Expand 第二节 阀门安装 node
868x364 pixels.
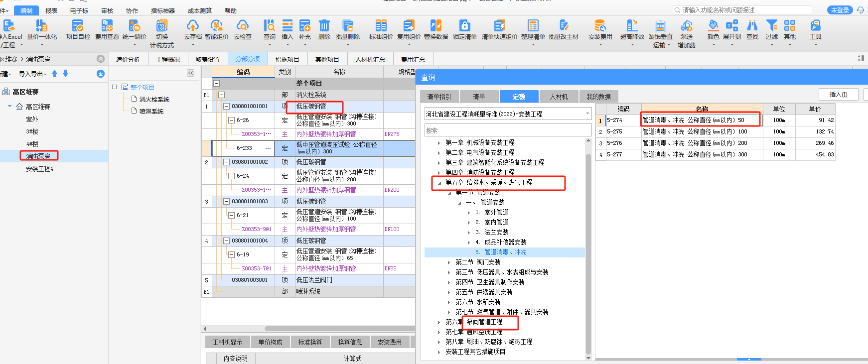(x=449, y=262)
